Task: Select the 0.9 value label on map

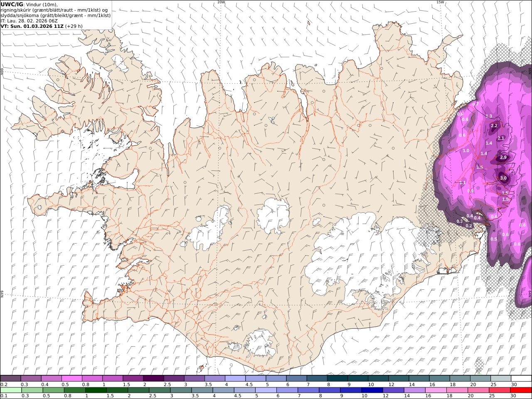Action: pyautogui.click(x=470, y=191)
